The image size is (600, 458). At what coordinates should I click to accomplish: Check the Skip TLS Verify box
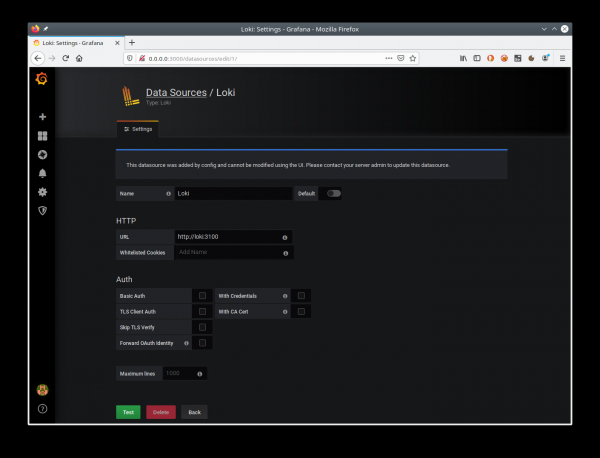[202, 327]
